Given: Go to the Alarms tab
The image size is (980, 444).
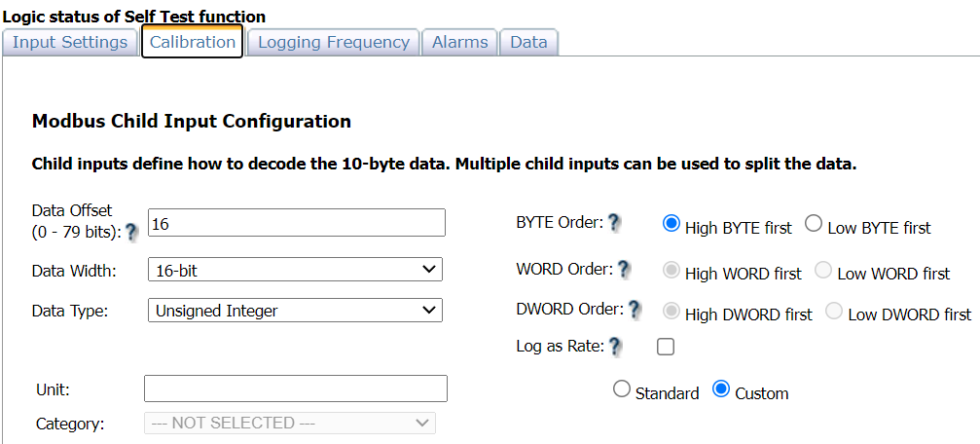Looking at the screenshot, I should pyautogui.click(x=459, y=42).
